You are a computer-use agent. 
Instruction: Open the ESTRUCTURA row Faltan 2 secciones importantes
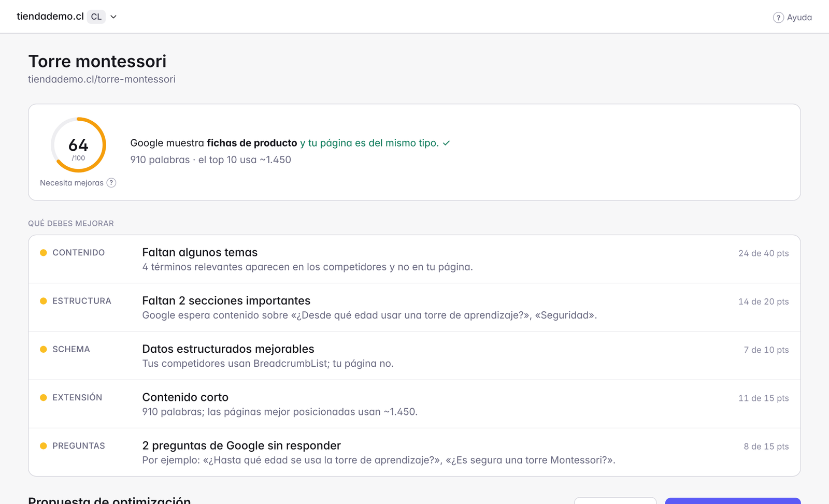pyautogui.click(x=414, y=307)
